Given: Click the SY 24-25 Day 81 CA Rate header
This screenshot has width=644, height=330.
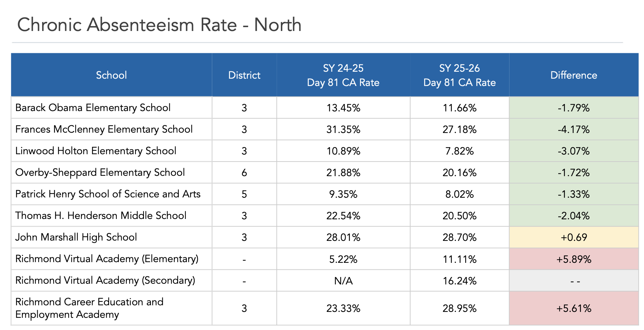Looking at the screenshot, I should point(343,75).
